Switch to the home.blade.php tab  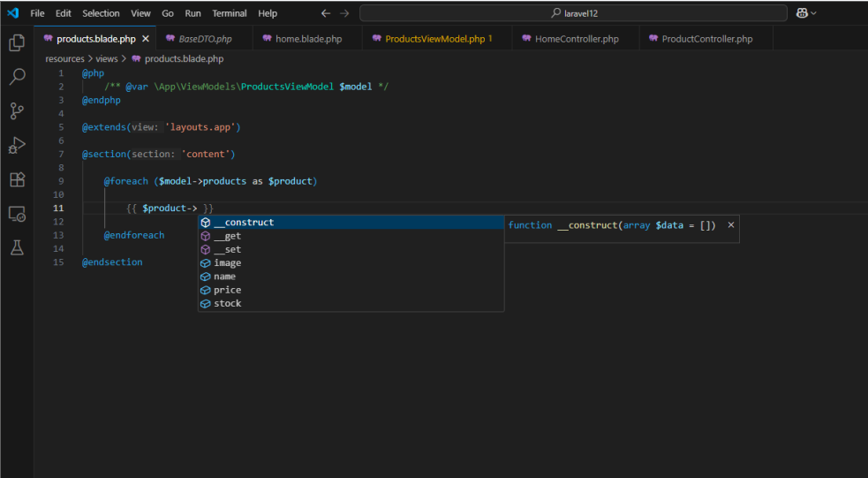pos(308,39)
